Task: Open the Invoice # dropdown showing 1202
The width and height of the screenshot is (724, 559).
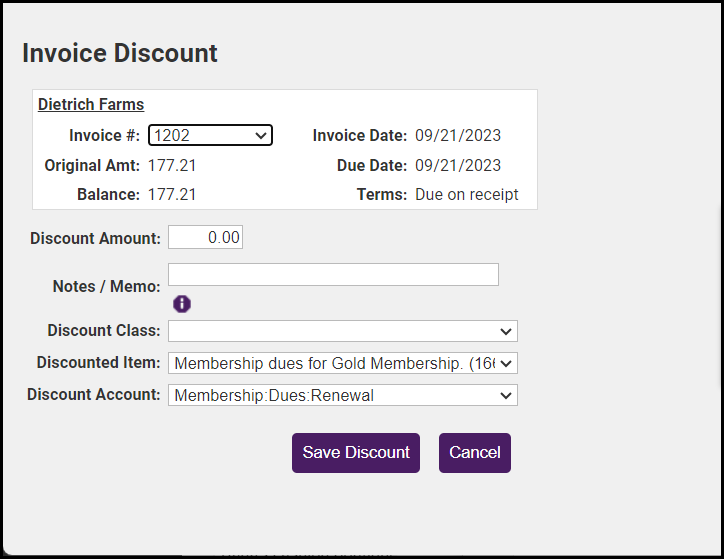Action: (210, 135)
